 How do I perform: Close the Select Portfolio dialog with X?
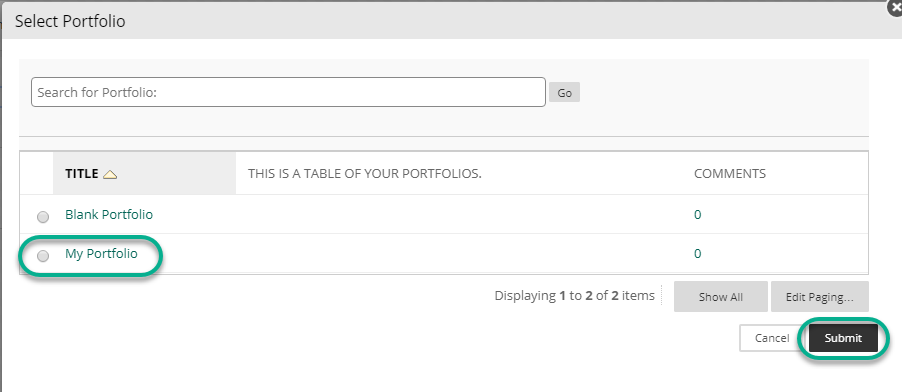(x=895, y=8)
